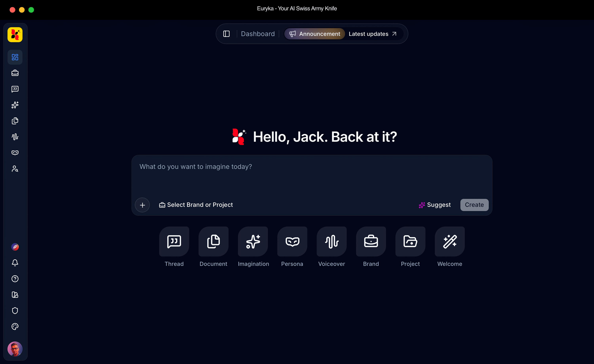Click the compass explore icon in sidebar
Image resolution: width=594 pixels, height=364 pixels.
click(15, 247)
